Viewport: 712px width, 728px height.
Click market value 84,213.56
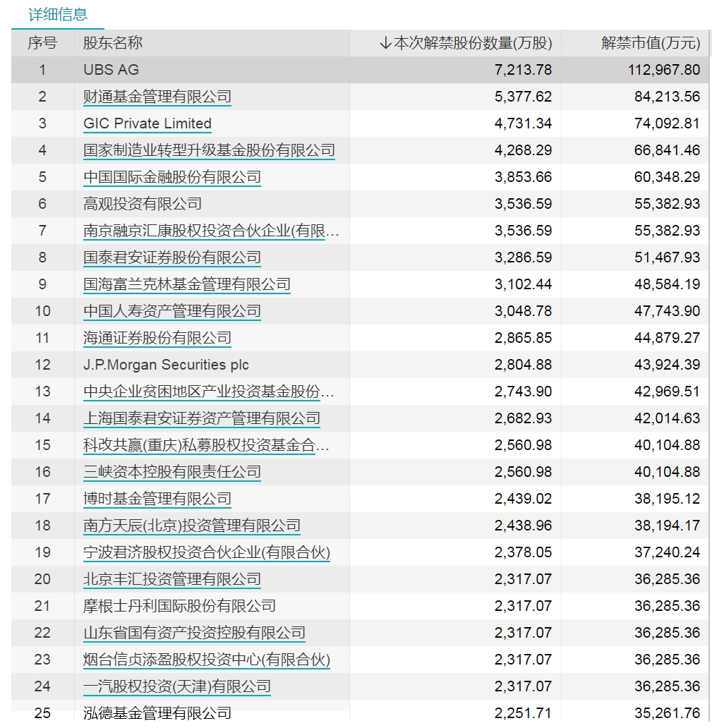(667, 97)
